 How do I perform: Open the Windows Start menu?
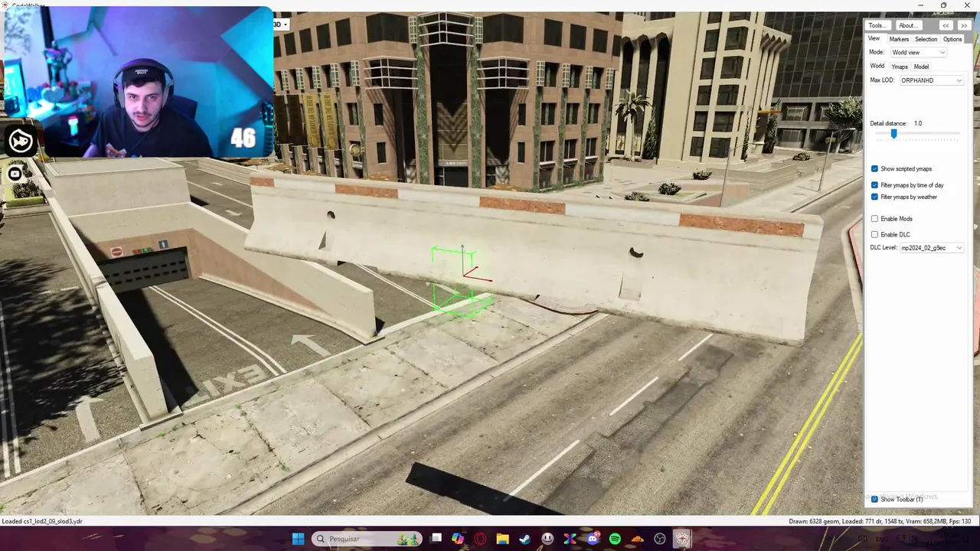(x=298, y=539)
